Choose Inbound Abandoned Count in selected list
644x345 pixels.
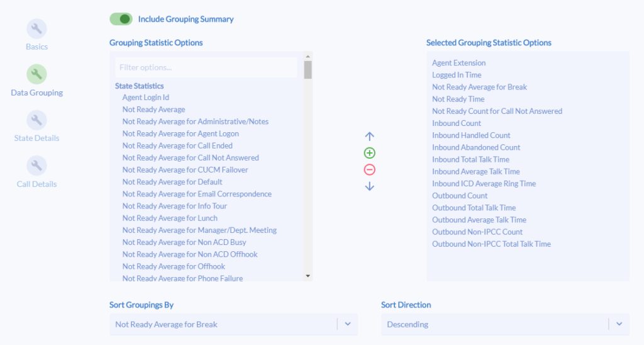(476, 147)
